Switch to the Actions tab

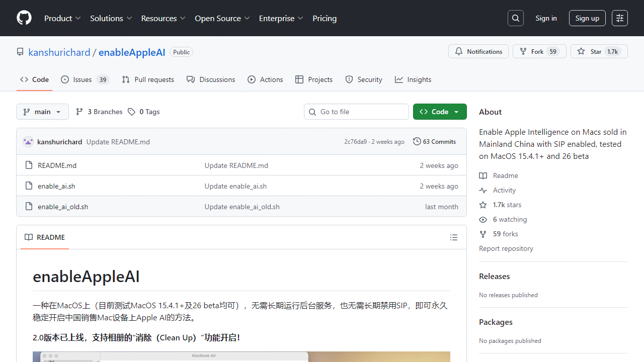click(265, 79)
